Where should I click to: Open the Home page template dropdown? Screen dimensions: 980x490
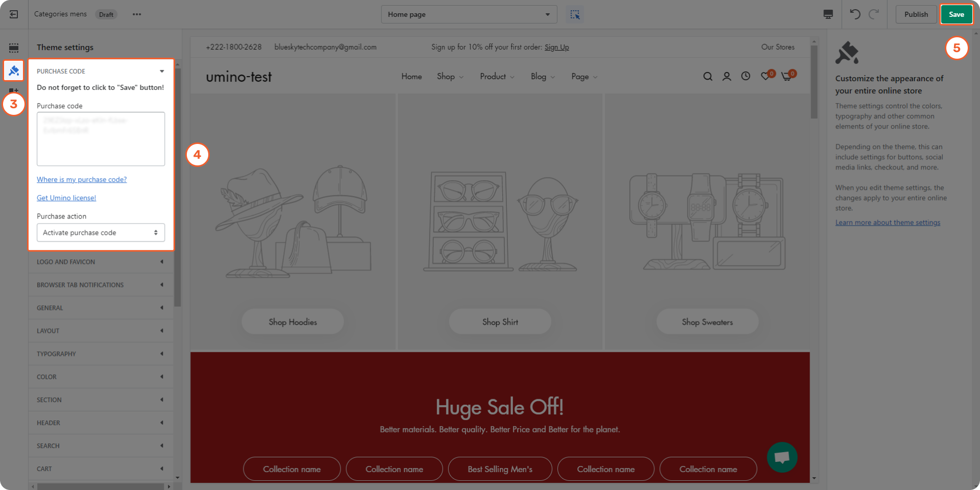point(469,14)
